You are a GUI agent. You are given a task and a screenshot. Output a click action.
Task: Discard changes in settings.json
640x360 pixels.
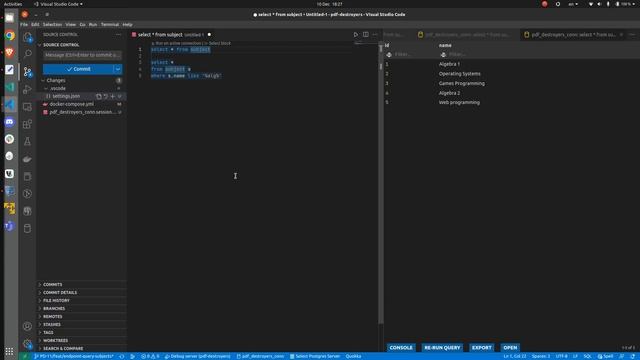point(105,96)
